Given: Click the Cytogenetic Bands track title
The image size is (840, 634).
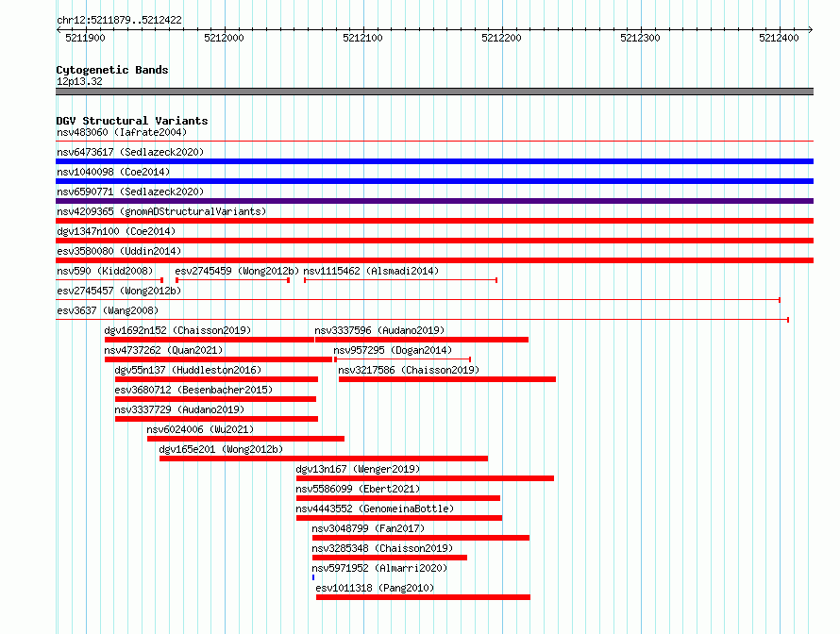Looking at the screenshot, I should 112,70.
